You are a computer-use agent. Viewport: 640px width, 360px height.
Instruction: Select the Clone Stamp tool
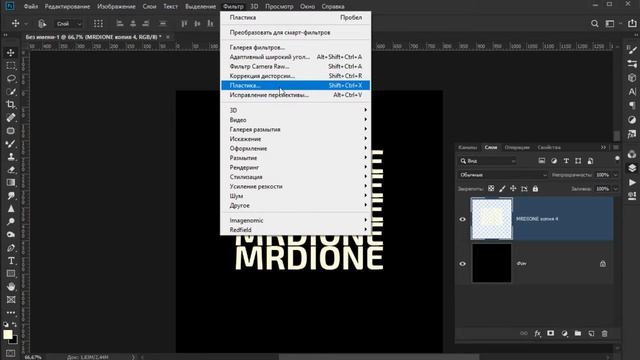pyautogui.click(x=11, y=157)
